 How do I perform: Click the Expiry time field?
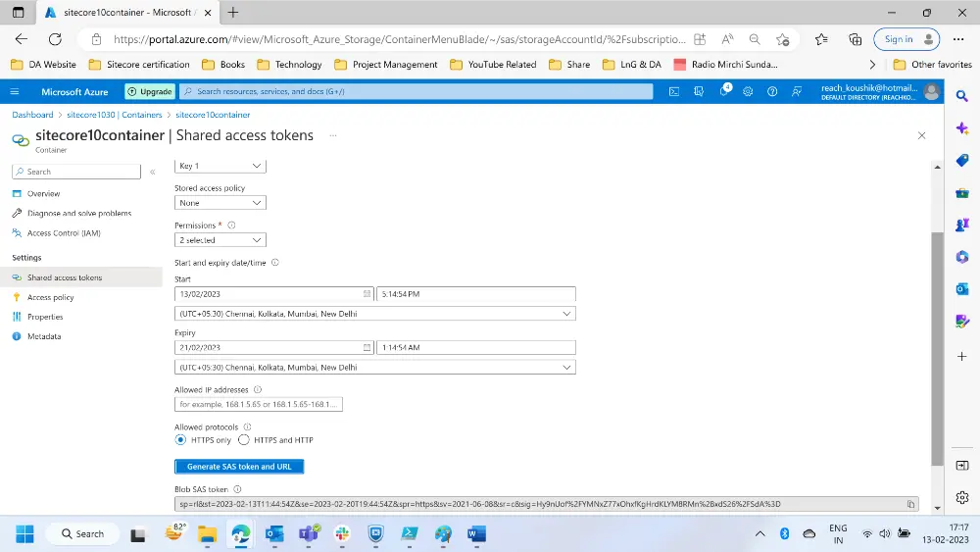click(x=475, y=348)
